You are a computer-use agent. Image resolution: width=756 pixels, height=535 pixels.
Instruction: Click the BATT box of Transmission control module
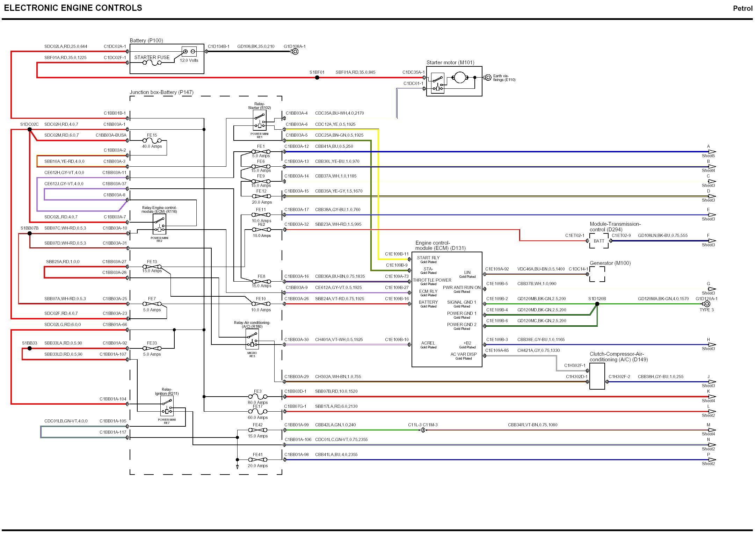tap(599, 241)
